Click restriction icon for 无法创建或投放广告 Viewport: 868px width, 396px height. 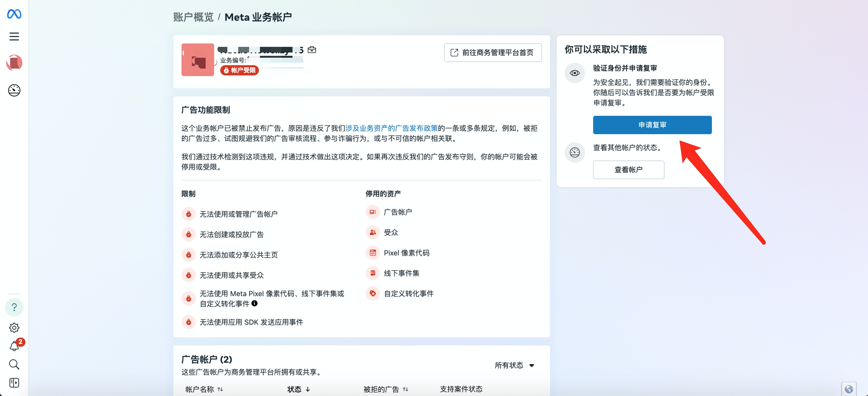[189, 234]
